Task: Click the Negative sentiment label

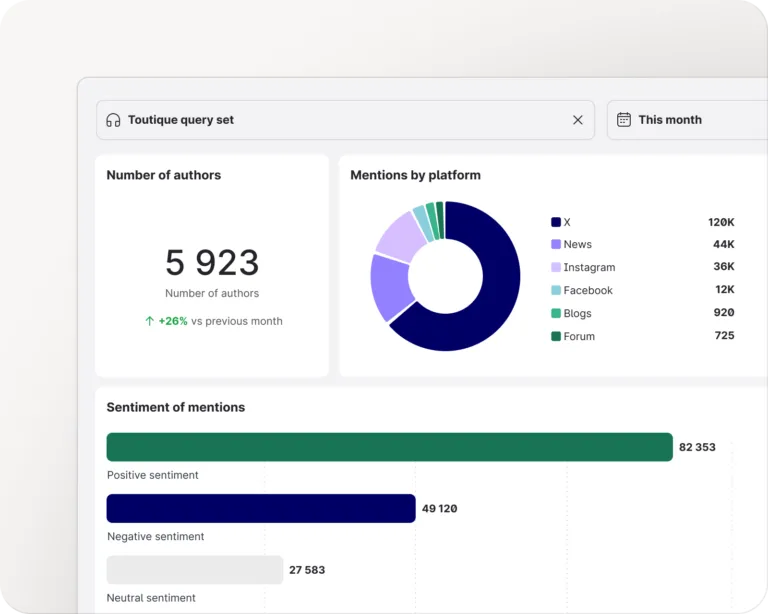Action: point(156,536)
